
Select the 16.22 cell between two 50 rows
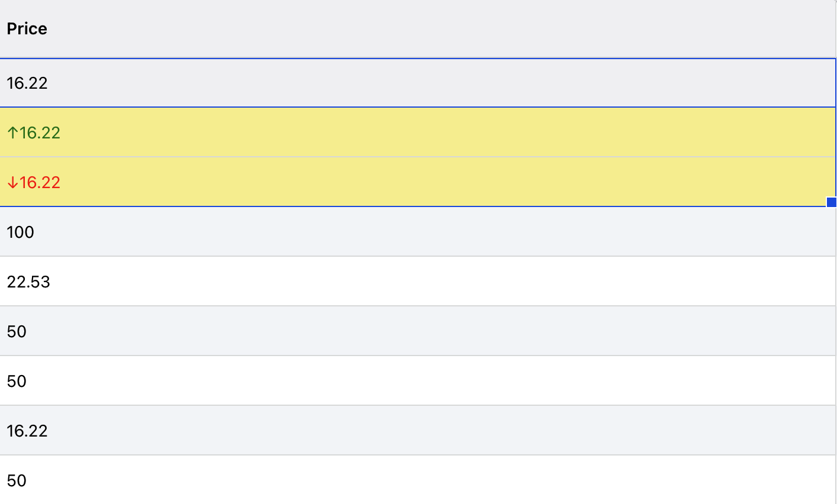[x=27, y=431]
